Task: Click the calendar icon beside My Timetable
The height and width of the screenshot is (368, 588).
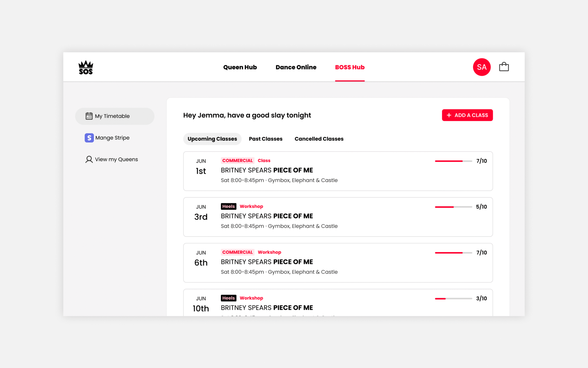Action: (x=89, y=116)
